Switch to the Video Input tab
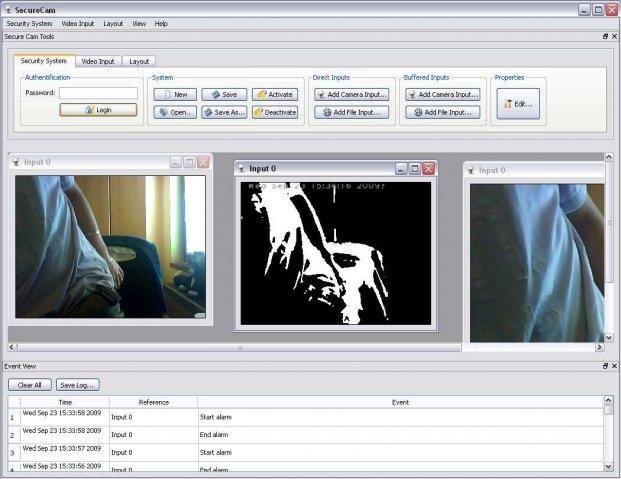621x479 pixels. pyautogui.click(x=98, y=61)
